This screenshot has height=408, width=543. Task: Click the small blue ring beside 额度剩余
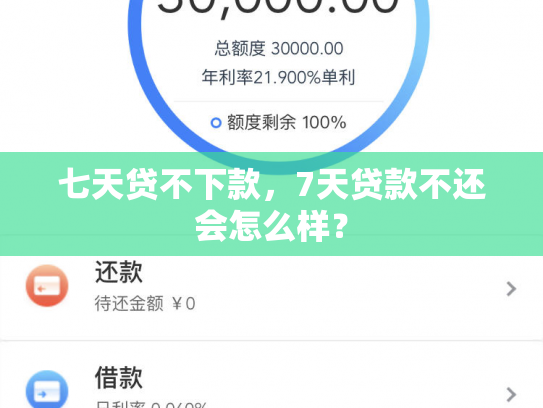[216, 123]
